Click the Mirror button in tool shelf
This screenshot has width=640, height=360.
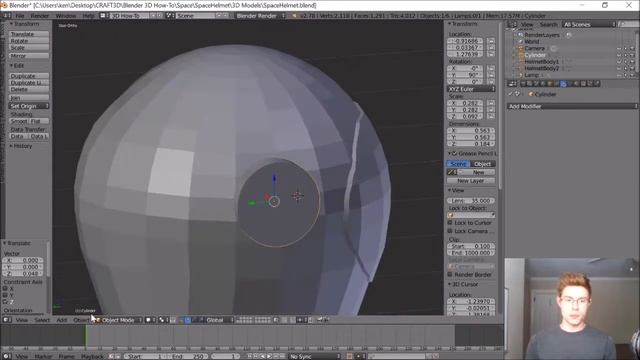coord(29,56)
